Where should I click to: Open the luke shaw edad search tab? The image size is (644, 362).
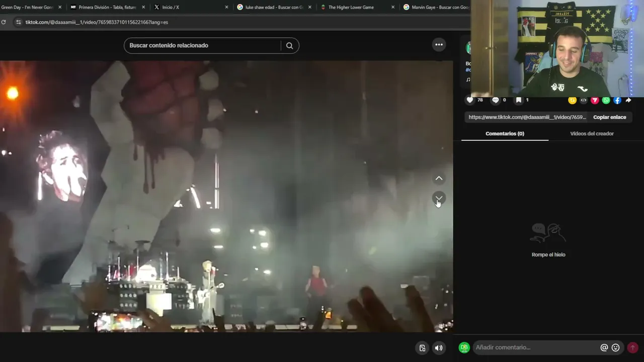(274, 8)
